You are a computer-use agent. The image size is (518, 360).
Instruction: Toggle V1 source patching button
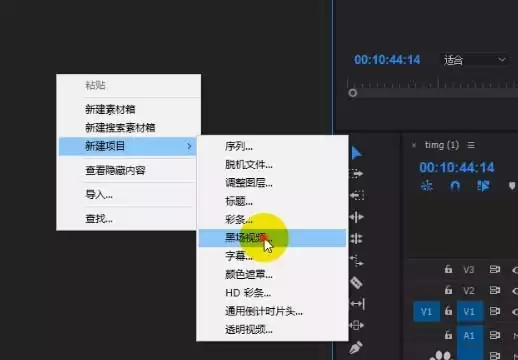click(x=426, y=311)
